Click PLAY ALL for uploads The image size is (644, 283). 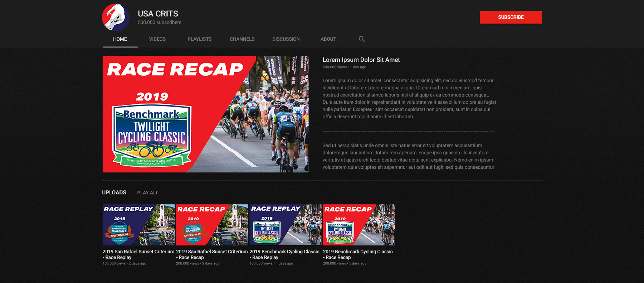point(147,193)
